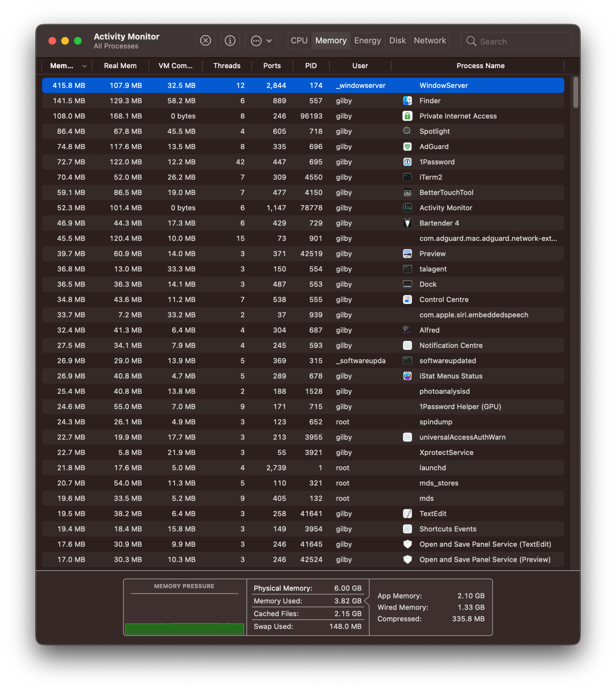
Task: Click the TextEdit app icon
Action: 407,513
